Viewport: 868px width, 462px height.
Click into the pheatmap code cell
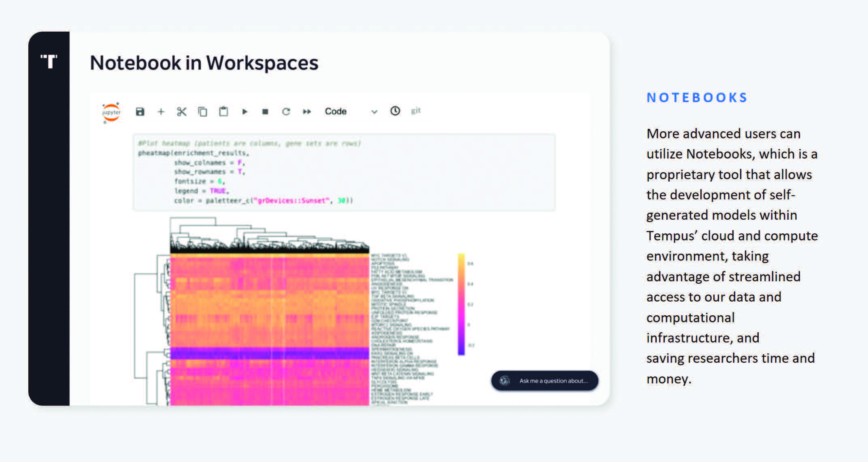[344, 172]
